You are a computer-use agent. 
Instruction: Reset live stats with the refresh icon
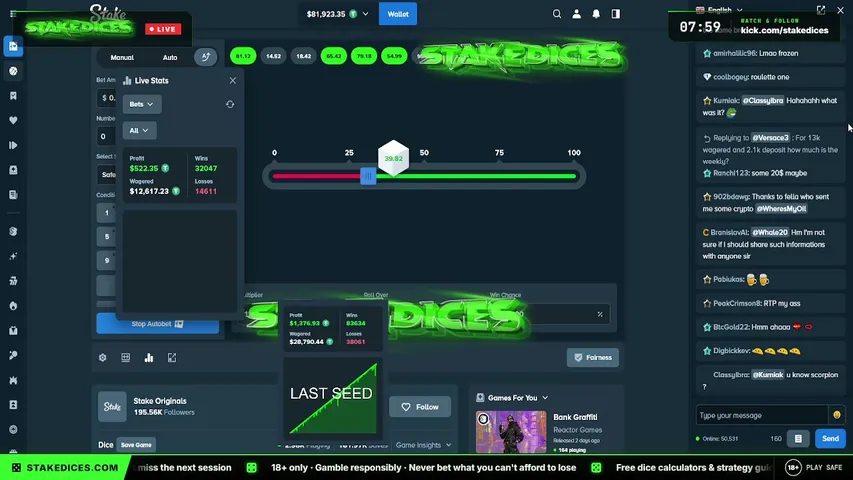pyautogui.click(x=230, y=104)
